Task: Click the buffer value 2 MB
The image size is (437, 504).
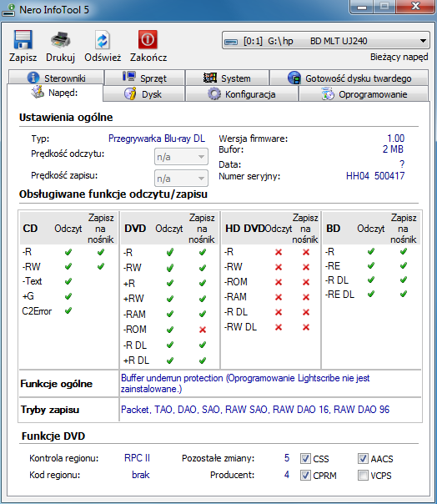Action: [393, 149]
